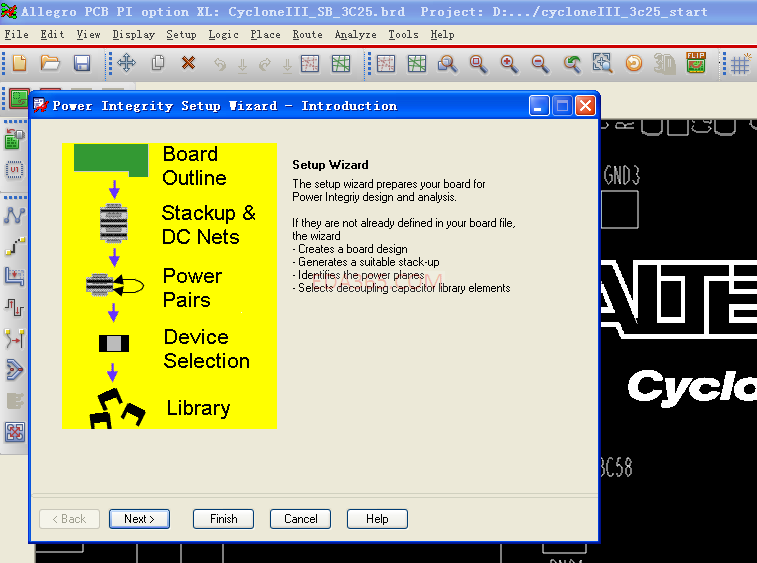Click Next in the setup wizard
Image resolution: width=757 pixels, height=563 pixels.
click(x=139, y=519)
